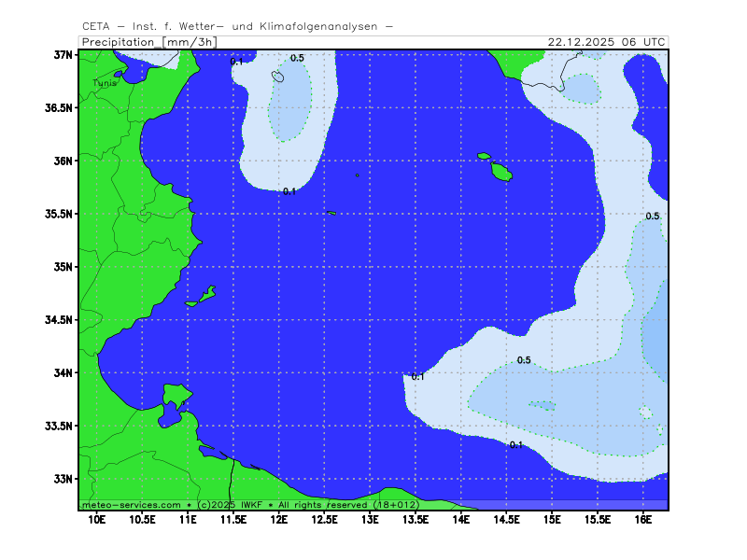The height and width of the screenshot is (560, 747).
Task: Click the 22.12.2025 06 UTC timestamp
Action: coord(606,42)
